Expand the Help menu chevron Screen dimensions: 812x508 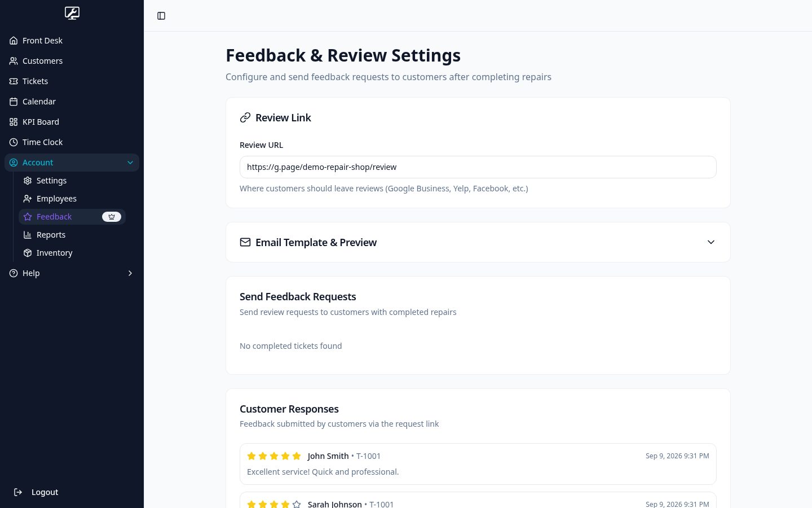click(130, 273)
